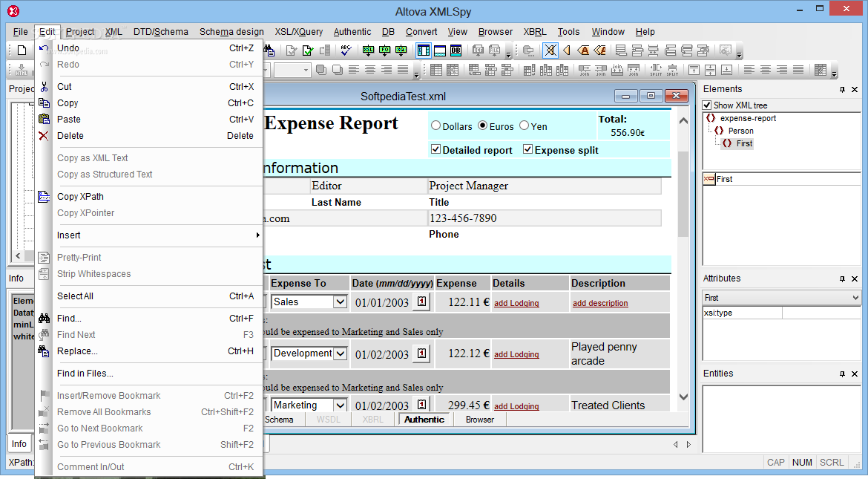Expand the Attributes panel First dropdown
The height and width of the screenshot is (479, 868).
[856, 298]
